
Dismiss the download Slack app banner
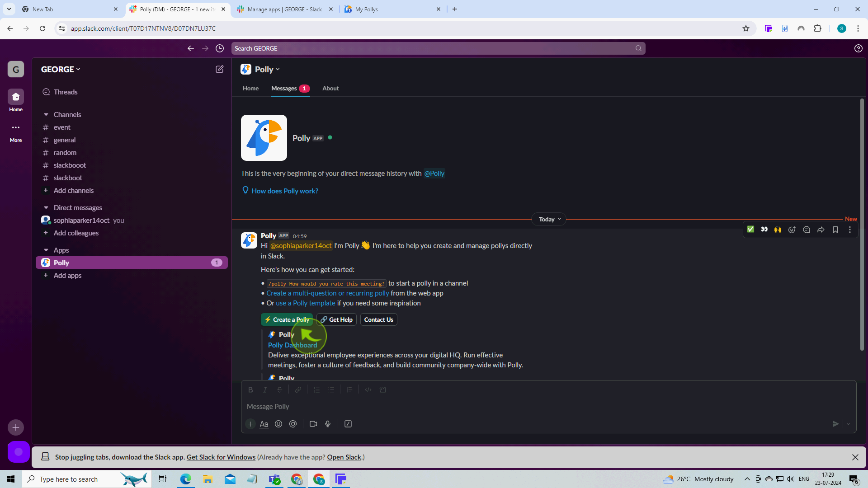pyautogui.click(x=855, y=457)
